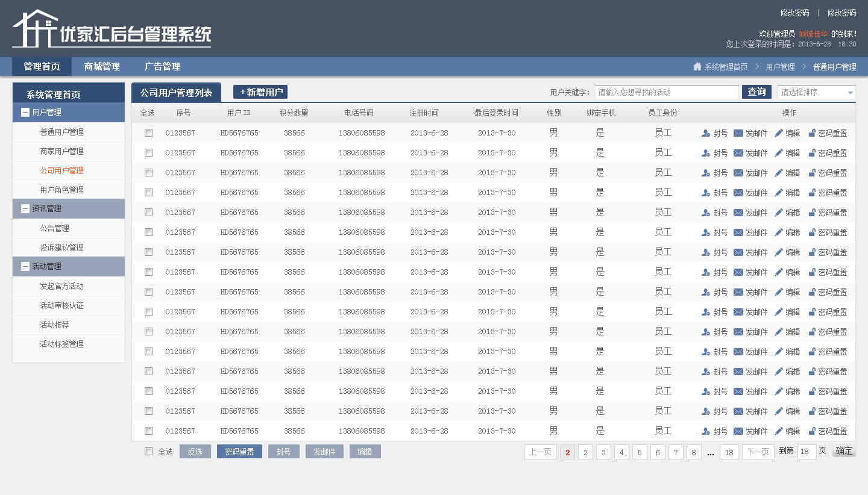
Task: Click the 编辑 pencil icon in last table row
Action: click(x=779, y=431)
